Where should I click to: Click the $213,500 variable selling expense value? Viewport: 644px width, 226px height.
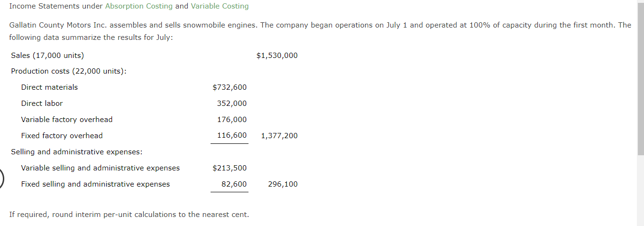tap(230, 168)
